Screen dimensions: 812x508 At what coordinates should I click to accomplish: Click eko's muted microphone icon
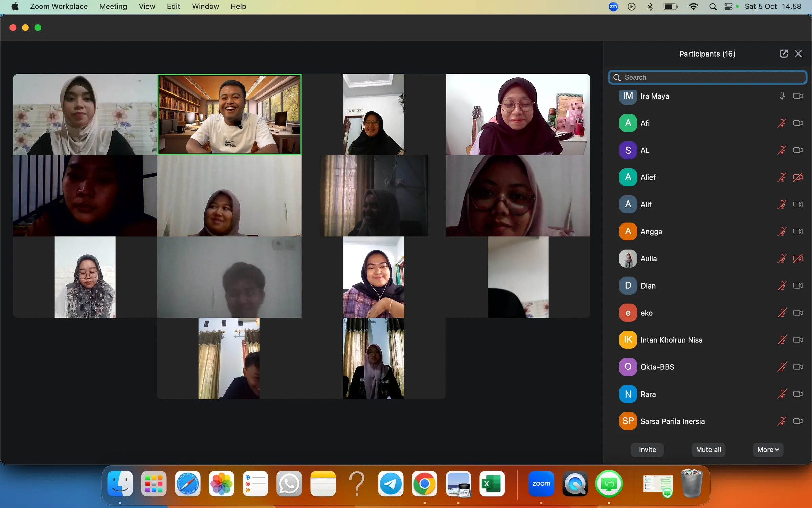782,313
